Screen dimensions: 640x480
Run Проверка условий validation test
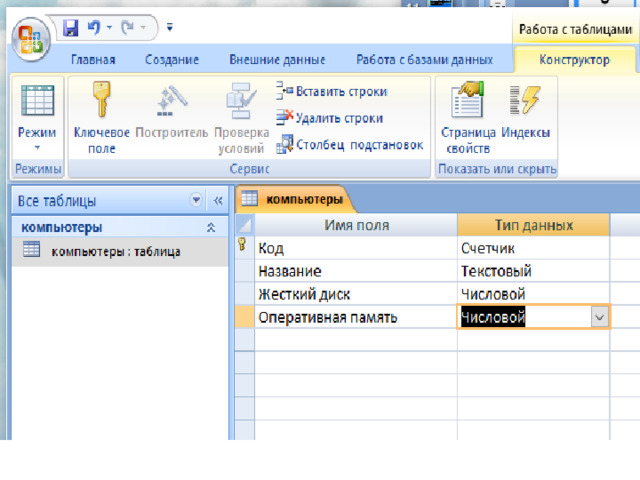tap(241, 118)
